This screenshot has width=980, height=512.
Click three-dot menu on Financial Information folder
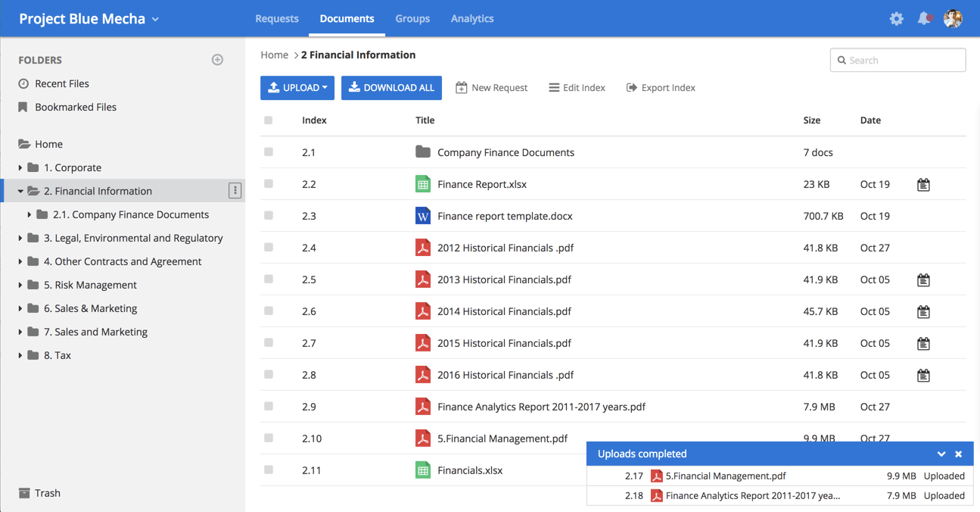pos(235,191)
